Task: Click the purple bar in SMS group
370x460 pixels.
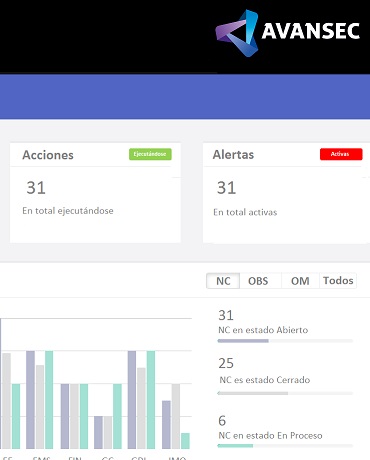Action: point(30,400)
